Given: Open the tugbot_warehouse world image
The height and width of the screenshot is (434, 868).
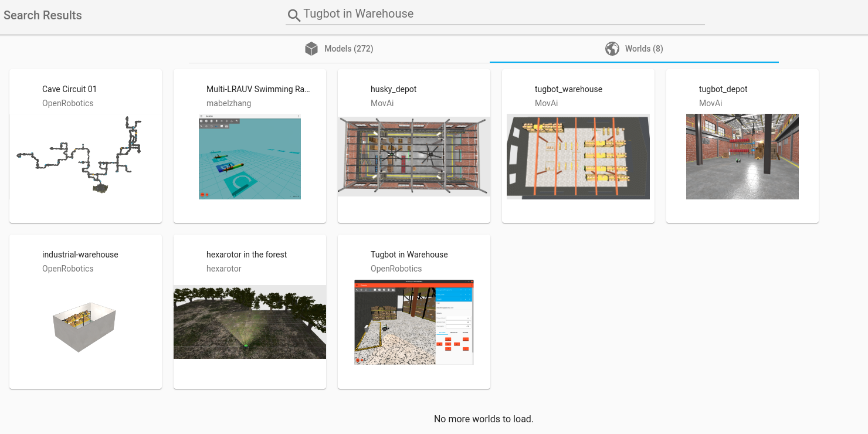Looking at the screenshot, I should pyautogui.click(x=578, y=157).
